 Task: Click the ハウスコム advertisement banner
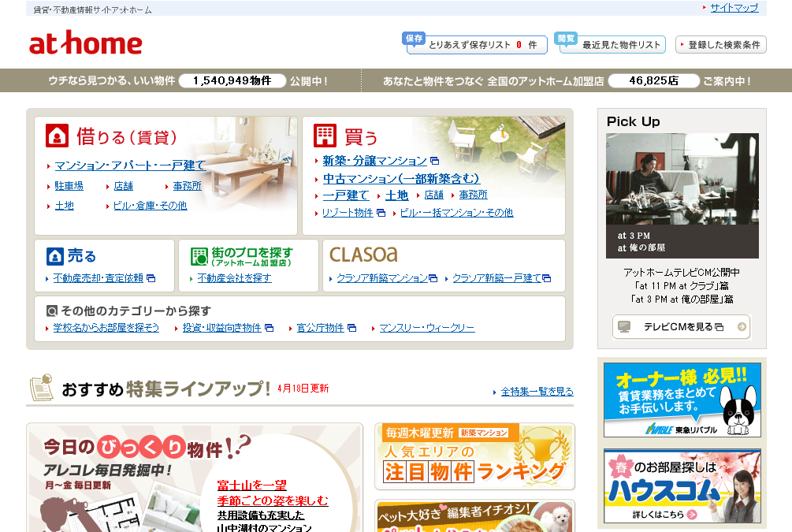[682, 486]
